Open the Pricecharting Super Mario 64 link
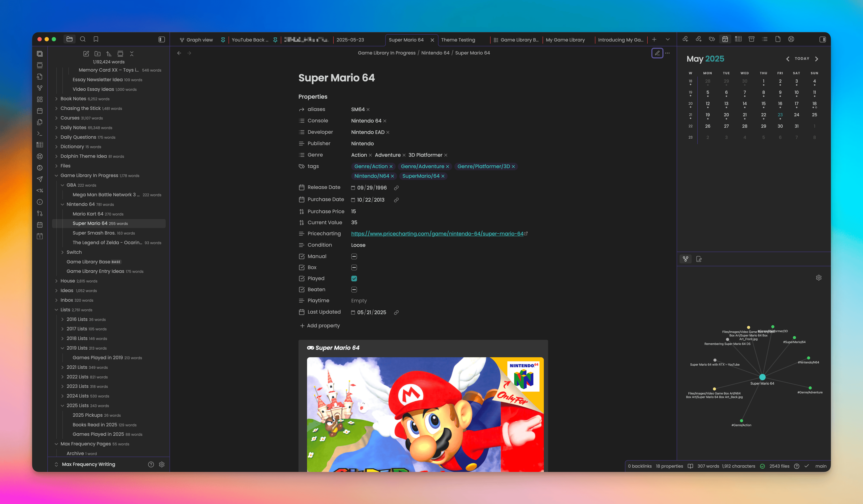The width and height of the screenshot is (863, 504). pos(437,234)
